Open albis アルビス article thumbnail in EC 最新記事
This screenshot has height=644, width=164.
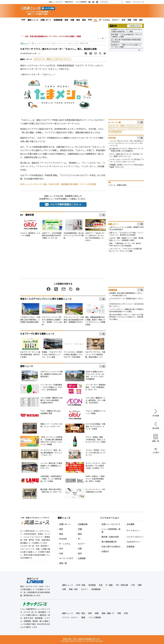pos(31,225)
